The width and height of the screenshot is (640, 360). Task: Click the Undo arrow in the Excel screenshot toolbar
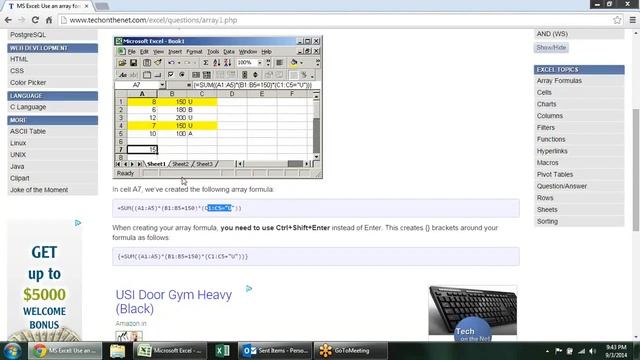[171, 63]
